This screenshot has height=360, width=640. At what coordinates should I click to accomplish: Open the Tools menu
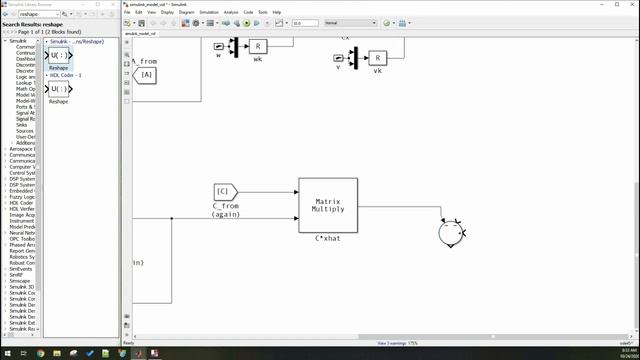[262, 12]
